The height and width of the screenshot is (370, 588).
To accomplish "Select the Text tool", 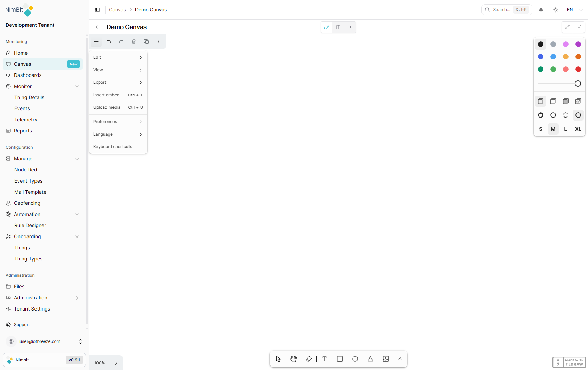I will (324, 359).
